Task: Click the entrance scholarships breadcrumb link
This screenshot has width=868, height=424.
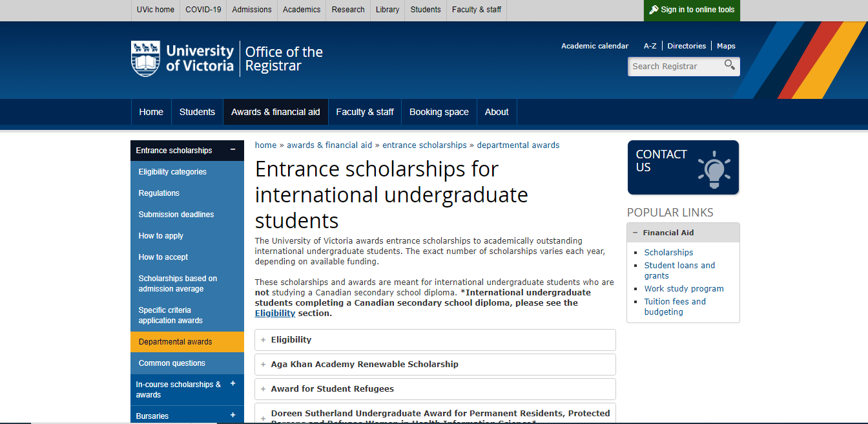Action: coord(424,145)
